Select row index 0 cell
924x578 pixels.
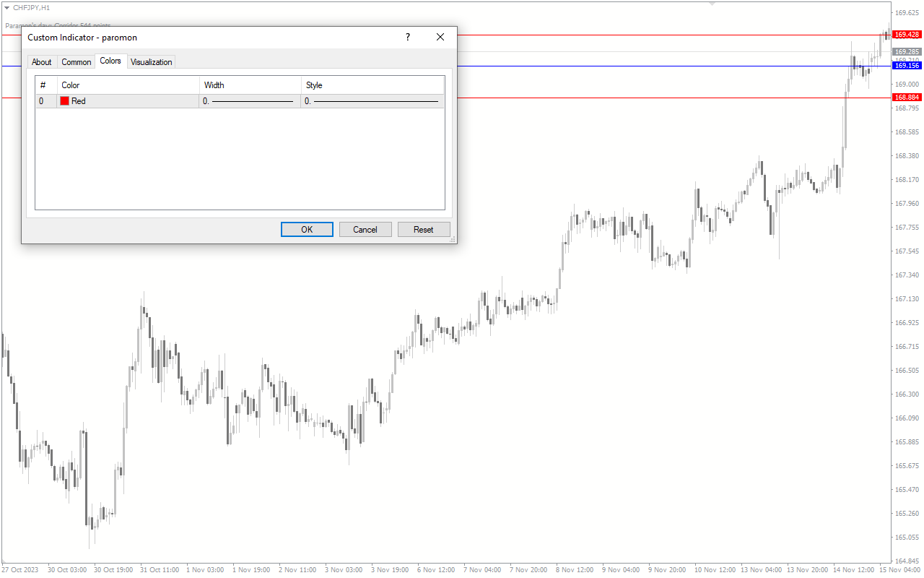coord(46,101)
